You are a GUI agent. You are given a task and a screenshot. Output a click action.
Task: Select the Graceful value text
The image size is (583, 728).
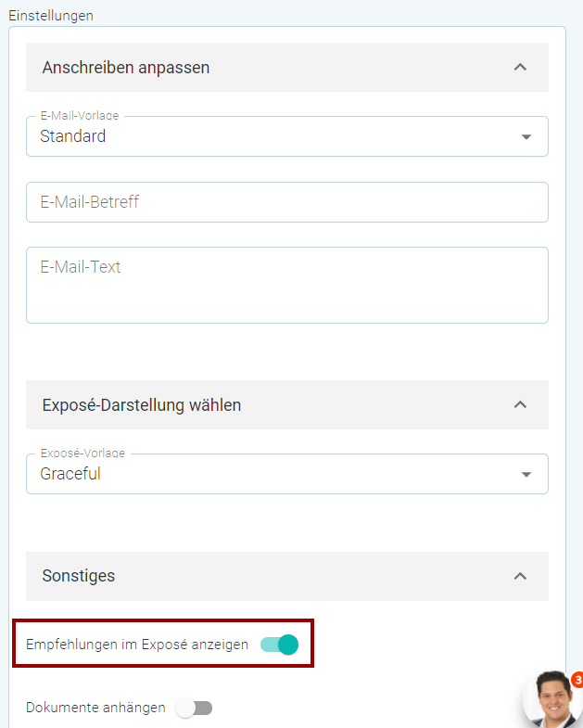(x=70, y=474)
